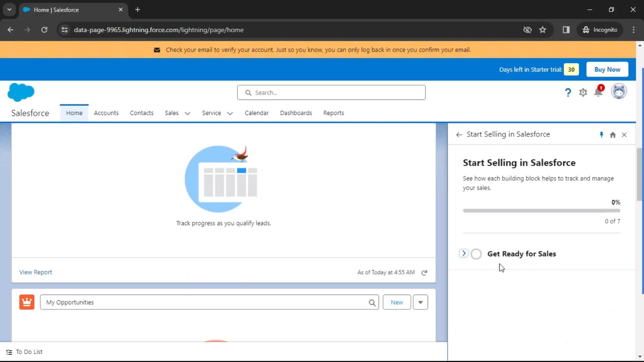Open the Reports tab

point(333,113)
